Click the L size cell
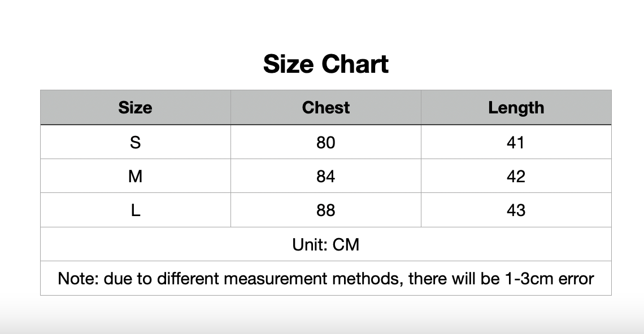This screenshot has height=334, width=644. 135,210
